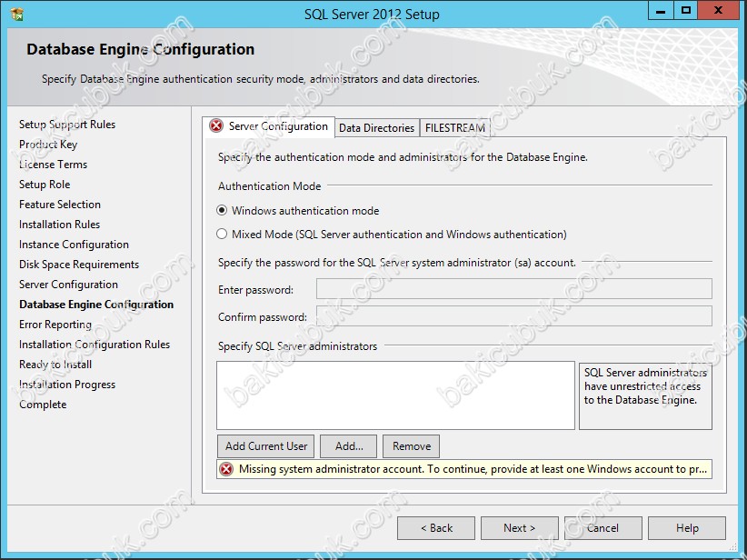This screenshot has width=747, height=560.
Task: Maximize the SQL Server 2012 Setup window
Action: tap(685, 11)
